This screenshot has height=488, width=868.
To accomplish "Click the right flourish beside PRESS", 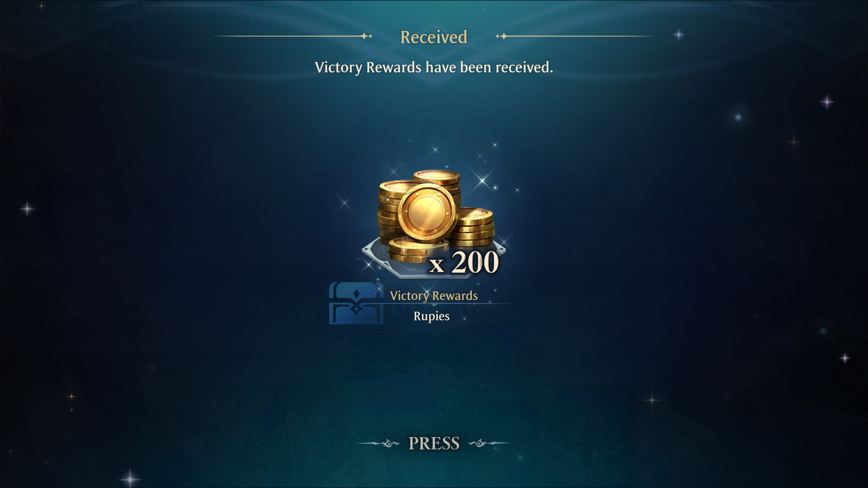I will tap(489, 443).
